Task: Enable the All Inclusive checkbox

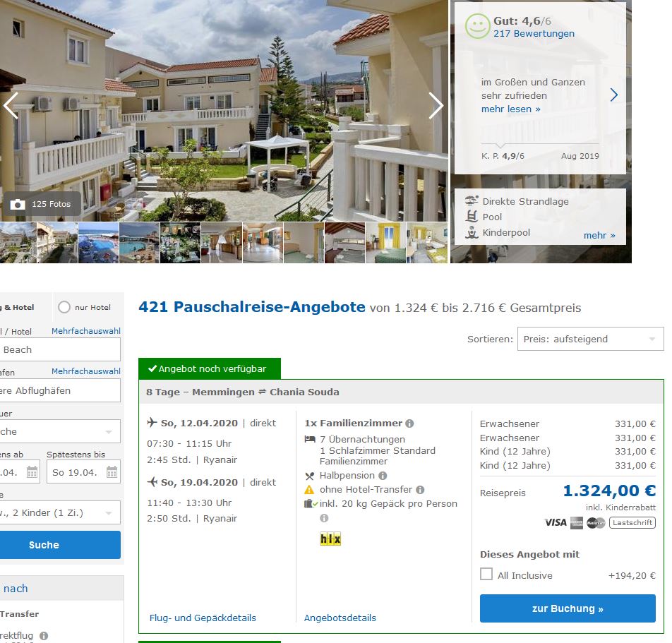Action: coord(486,574)
